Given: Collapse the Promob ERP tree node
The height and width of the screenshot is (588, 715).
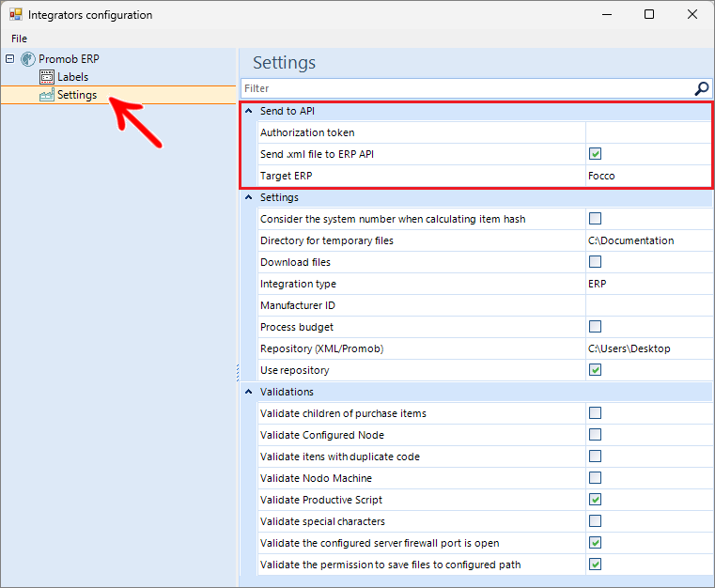Looking at the screenshot, I should point(9,59).
